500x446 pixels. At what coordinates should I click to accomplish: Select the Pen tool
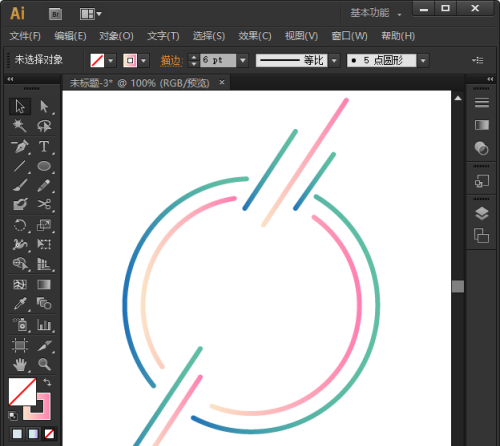tap(20, 146)
